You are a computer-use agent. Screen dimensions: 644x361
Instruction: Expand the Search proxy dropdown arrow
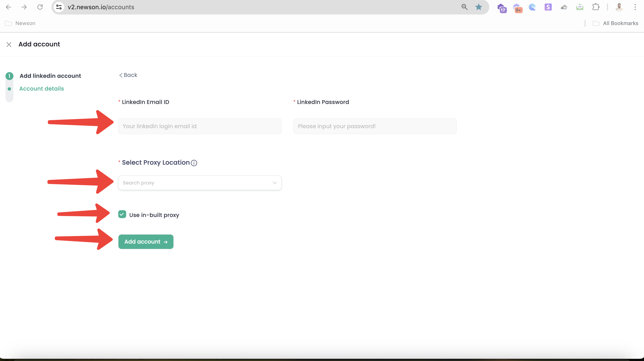click(x=275, y=183)
